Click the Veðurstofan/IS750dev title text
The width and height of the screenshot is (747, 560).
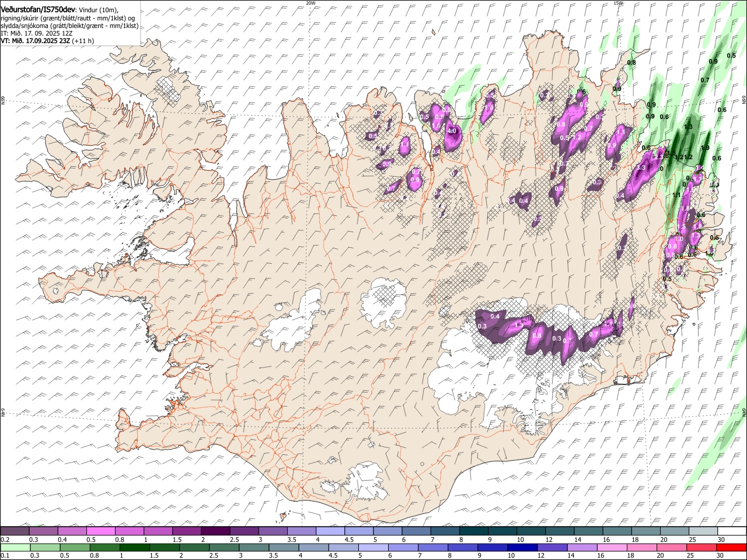click(39, 10)
